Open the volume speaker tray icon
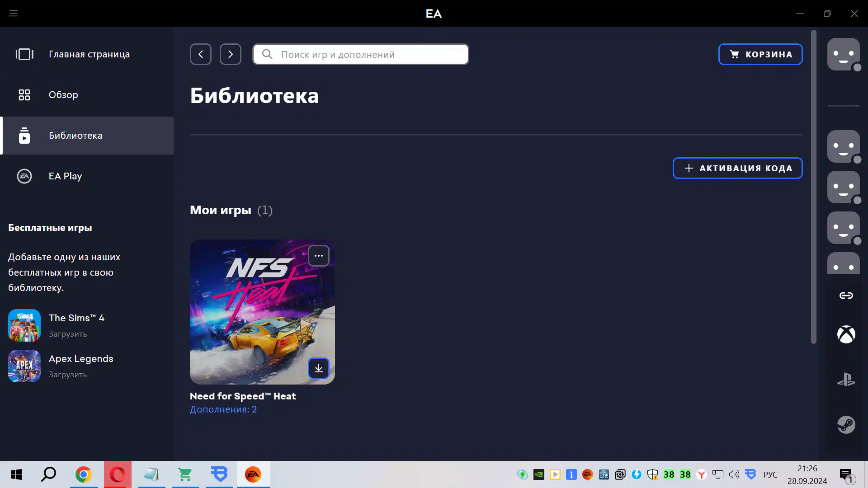The image size is (868, 488). 734,474
